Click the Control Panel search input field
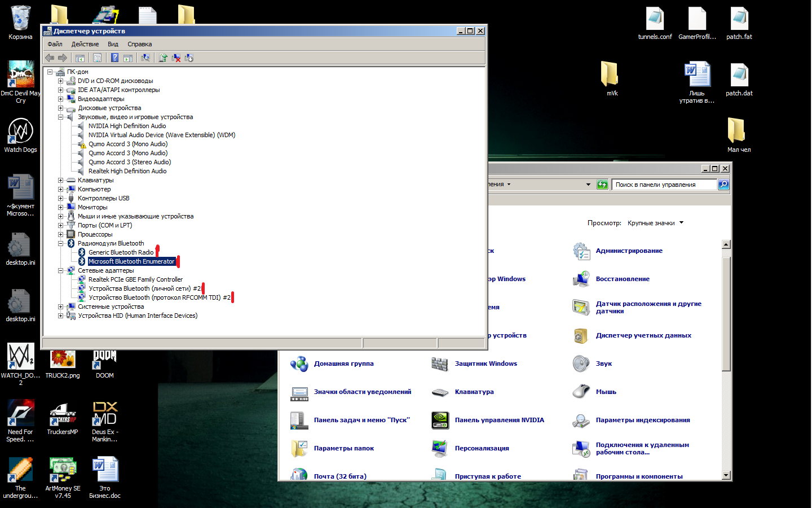Screen dimensions: 812x508 click(x=664, y=185)
